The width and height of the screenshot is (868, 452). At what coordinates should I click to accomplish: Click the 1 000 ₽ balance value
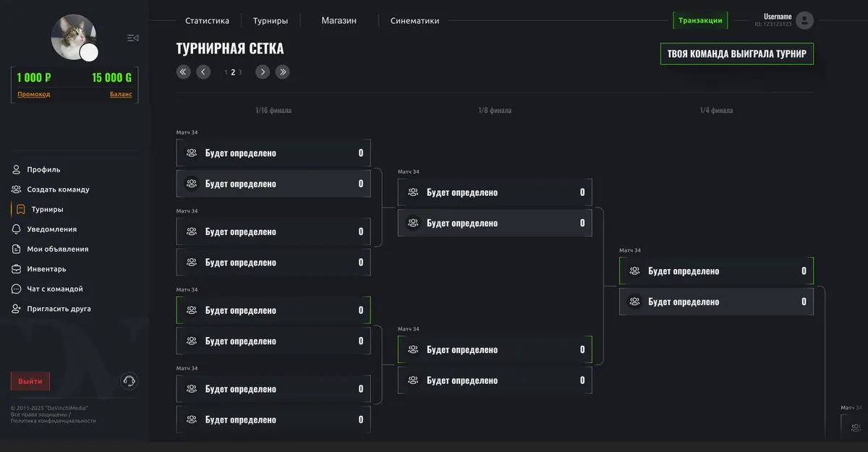[x=34, y=77]
